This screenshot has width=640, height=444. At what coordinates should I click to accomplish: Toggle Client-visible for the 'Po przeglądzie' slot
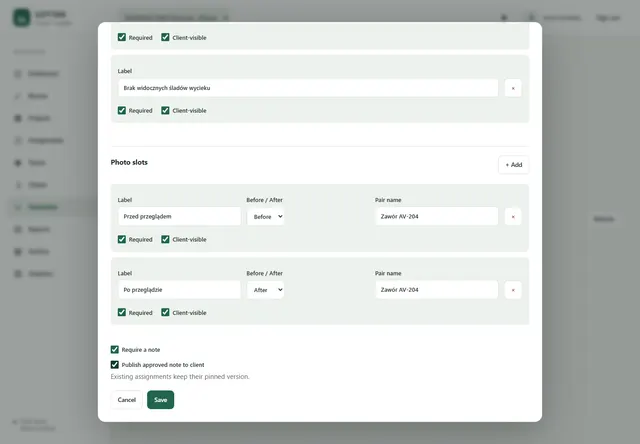[165, 312]
